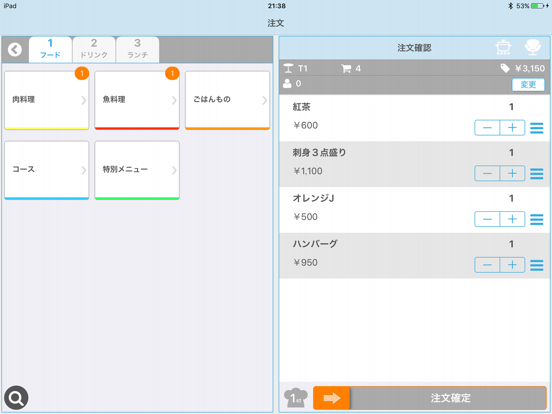Screen dimensions: 552x414
Task: Tap the back arrow icon
Action: (x=15, y=50)
